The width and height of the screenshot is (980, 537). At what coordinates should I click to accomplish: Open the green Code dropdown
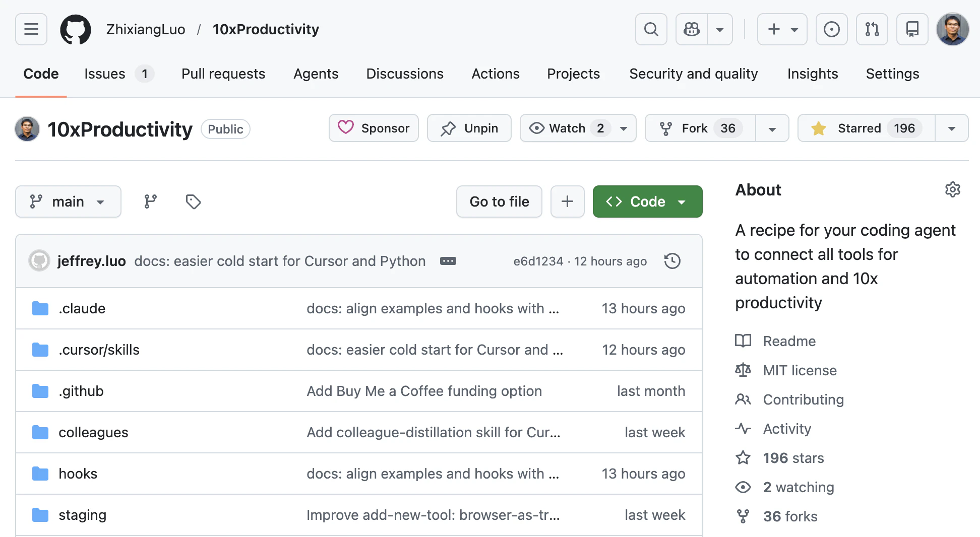[x=647, y=202]
